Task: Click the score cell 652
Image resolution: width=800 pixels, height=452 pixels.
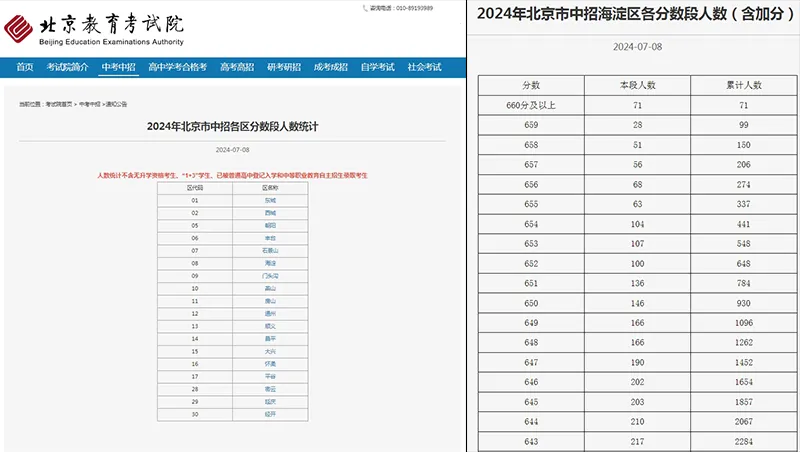Action: click(x=531, y=263)
